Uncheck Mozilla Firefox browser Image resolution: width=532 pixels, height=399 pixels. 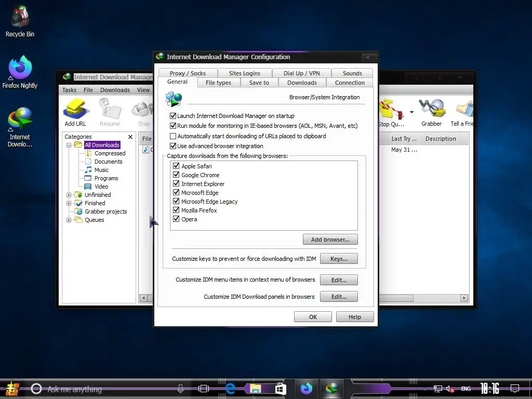pyautogui.click(x=176, y=210)
